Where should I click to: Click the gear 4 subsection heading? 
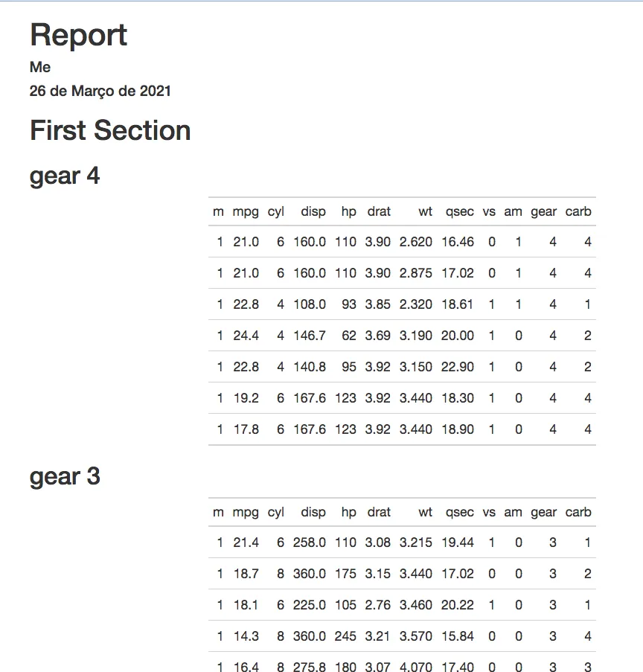(x=65, y=176)
